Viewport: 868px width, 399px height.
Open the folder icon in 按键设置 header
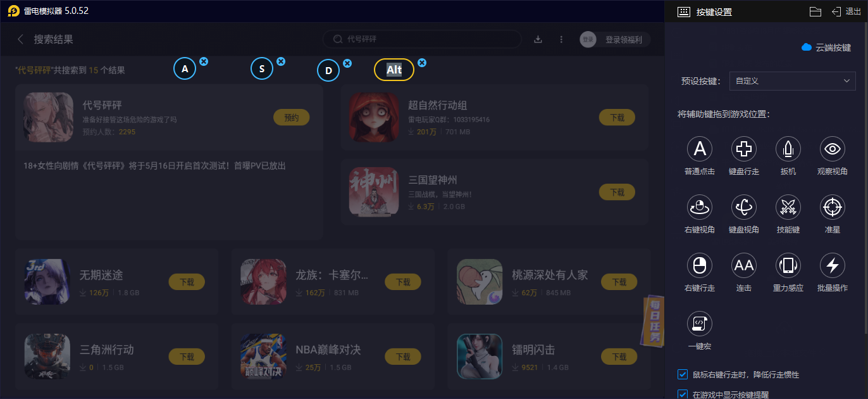point(815,11)
